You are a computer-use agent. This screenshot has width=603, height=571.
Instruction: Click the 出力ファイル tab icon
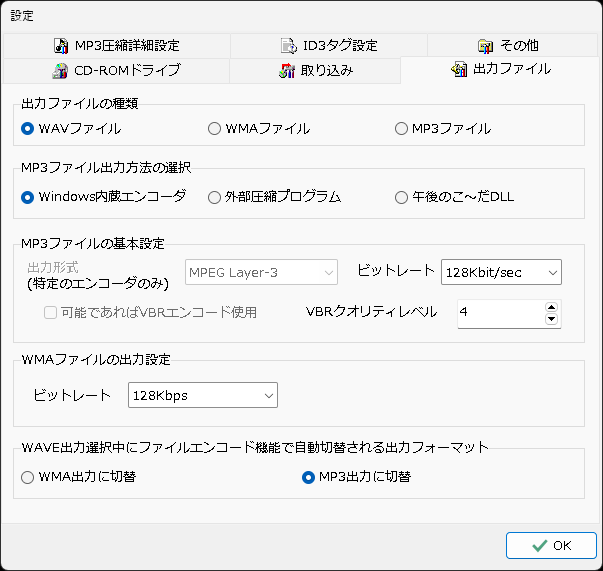(x=459, y=69)
